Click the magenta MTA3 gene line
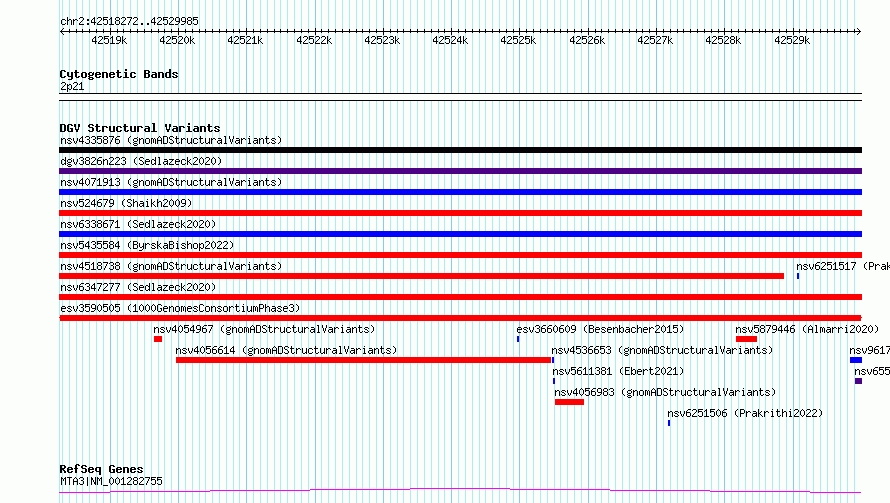Screen dimensions: 890x503 [460, 491]
